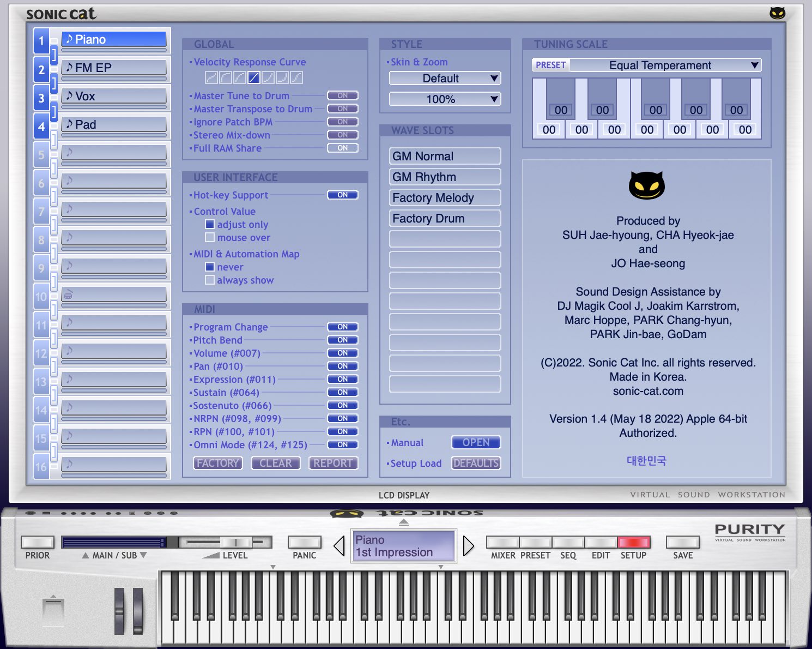Click the right arrow beside the patch name
Viewport: 812px width, 649px height.
pos(468,546)
